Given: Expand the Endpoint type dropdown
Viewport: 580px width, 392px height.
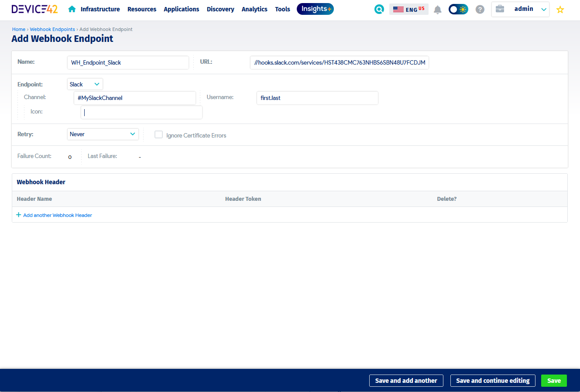Looking at the screenshot, I should (85, 84).
